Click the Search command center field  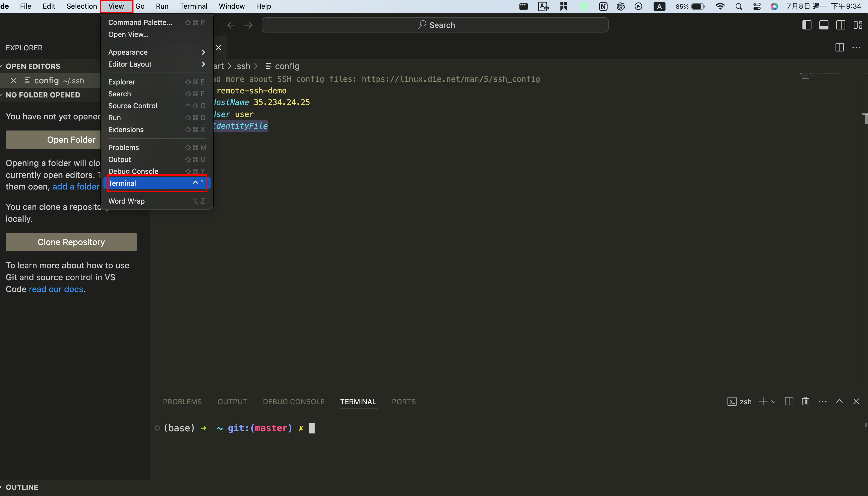click(435, 25)
